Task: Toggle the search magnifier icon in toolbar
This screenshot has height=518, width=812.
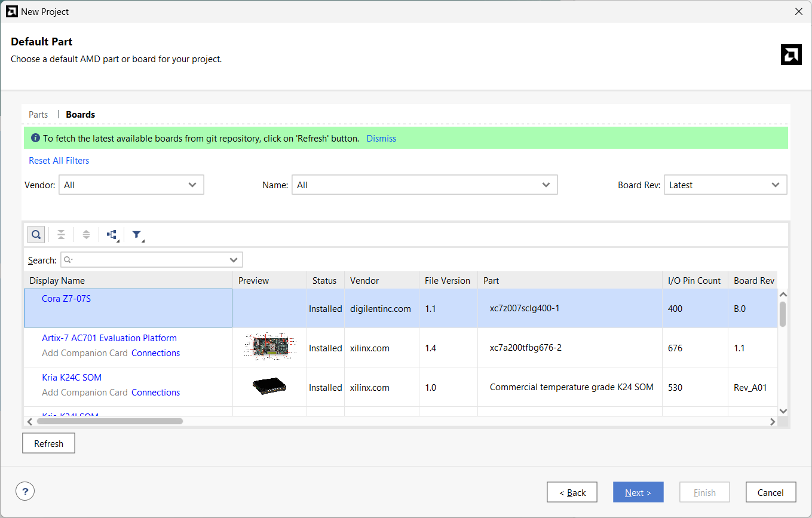Action: [36, 235]
